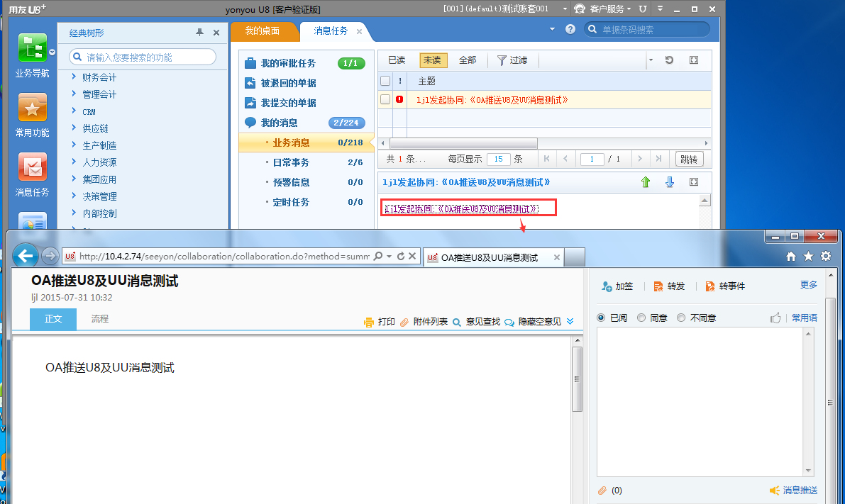Click the 更多 link
This screenshot has height=504, width=845.
coord(808,285)
